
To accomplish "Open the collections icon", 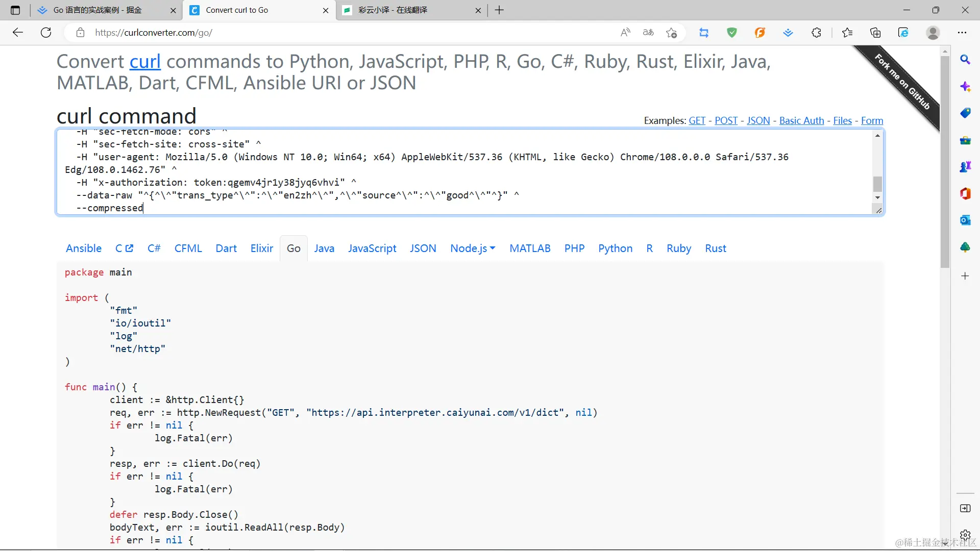I will (x=875, y=33).
